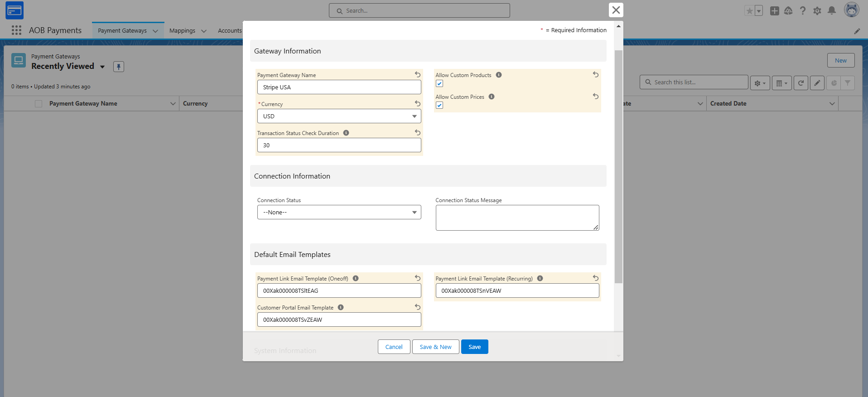Save the payment gateway record
This screenshot has width=868, height=397.
[475, 347]
